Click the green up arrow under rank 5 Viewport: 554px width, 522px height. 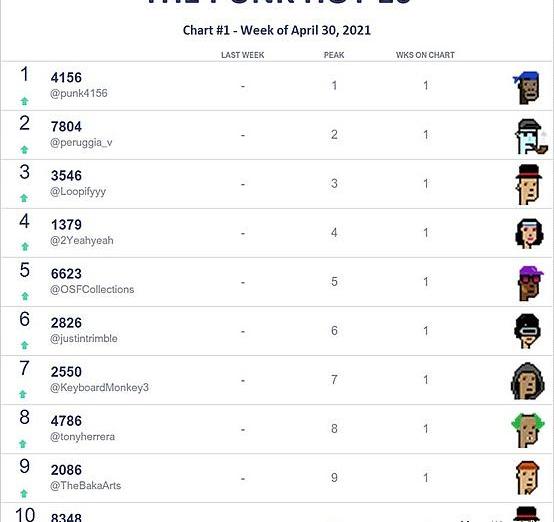(25, 296)
